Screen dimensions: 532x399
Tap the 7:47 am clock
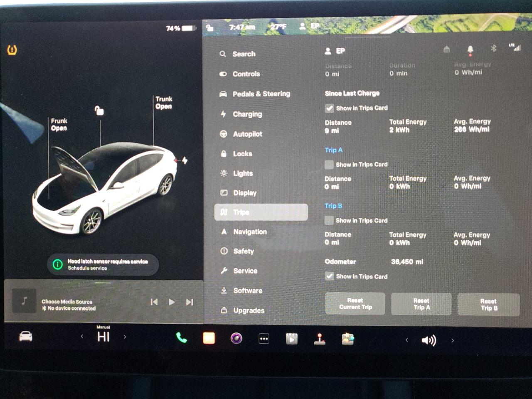(x=242, y=27)
